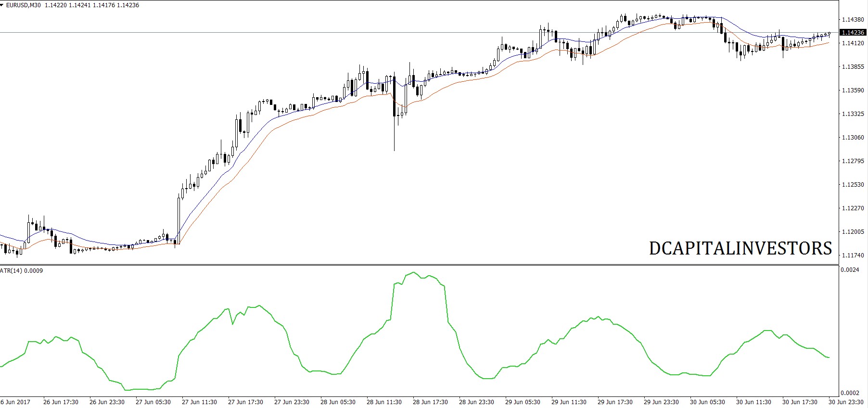The width and height of the screenshot is (868, 408).
Task: Click the 1.13060 price axis label
Action: pos(852,138)
